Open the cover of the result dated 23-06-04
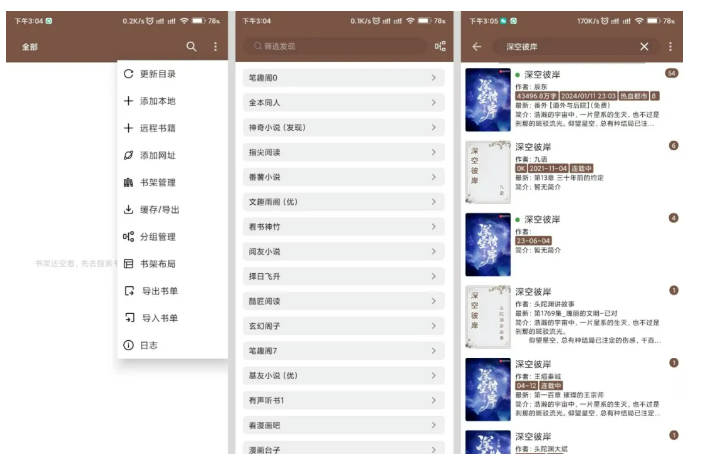The height and width of the screenshot is (454, 703). 488,245
